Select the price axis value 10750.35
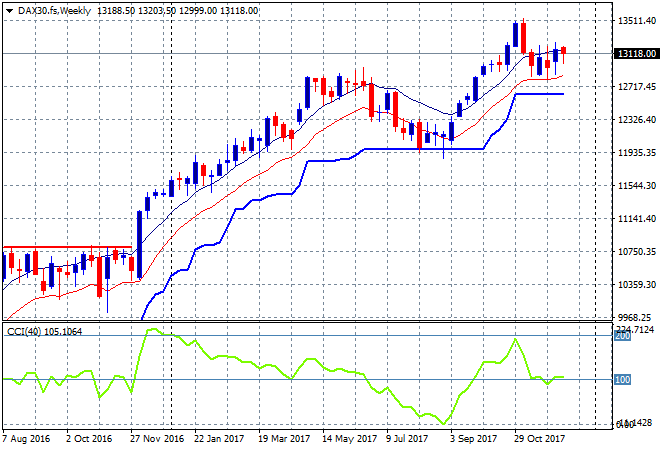The width and height of the screenshot is (660, 450). coord(637,251)
